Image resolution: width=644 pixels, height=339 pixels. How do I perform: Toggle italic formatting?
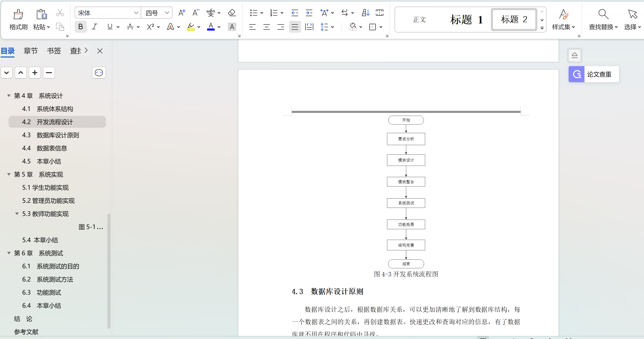[94, 26]
